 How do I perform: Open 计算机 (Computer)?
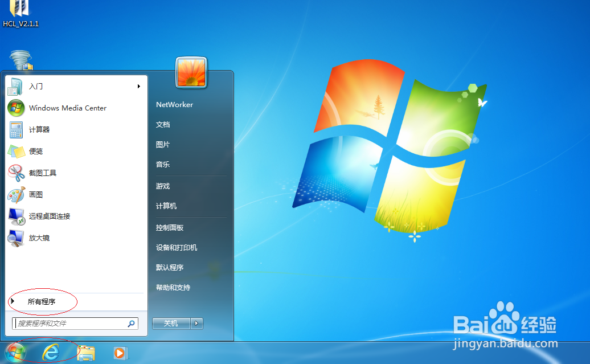click(166, 206)
